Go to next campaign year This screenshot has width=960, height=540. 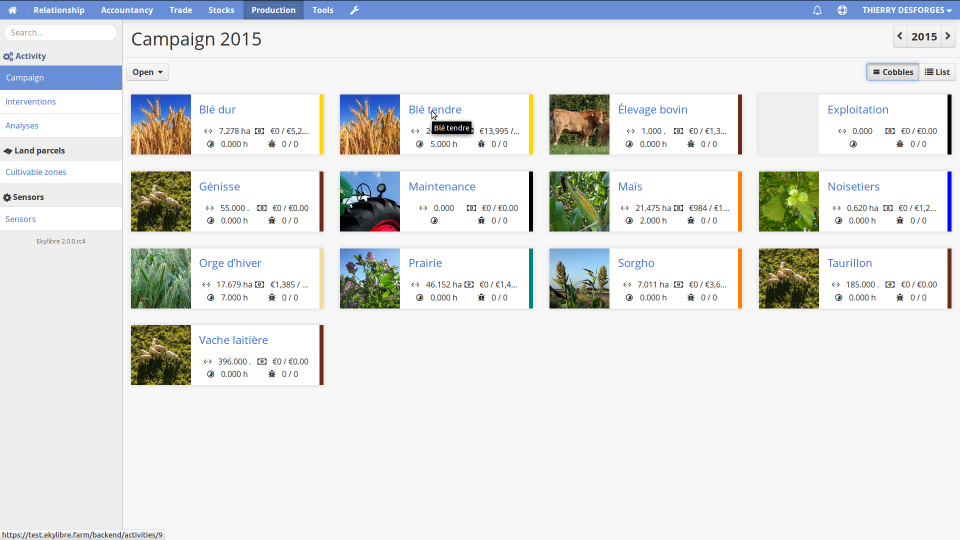948,37
